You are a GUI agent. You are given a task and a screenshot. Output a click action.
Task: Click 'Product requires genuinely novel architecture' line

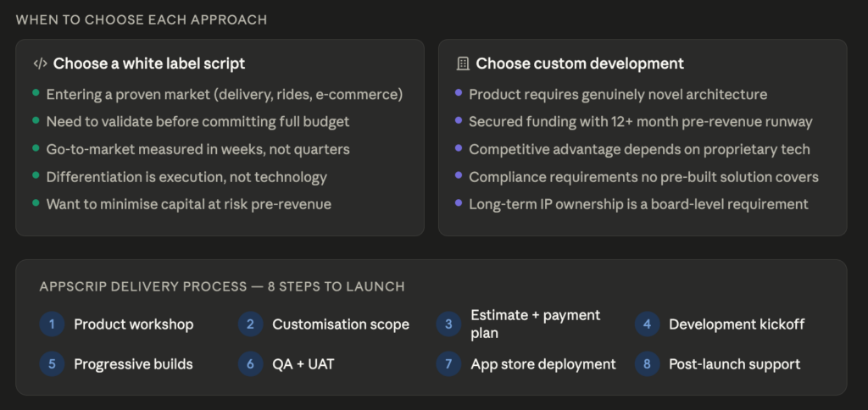point(618,95)
